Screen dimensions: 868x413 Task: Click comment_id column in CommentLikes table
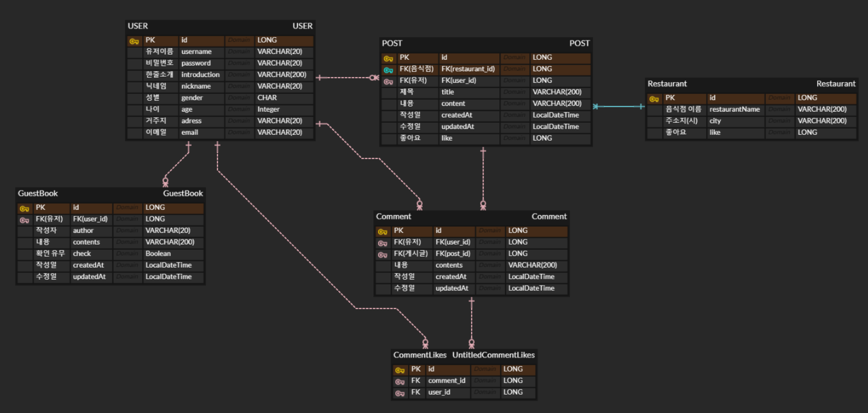click(446, 380)
